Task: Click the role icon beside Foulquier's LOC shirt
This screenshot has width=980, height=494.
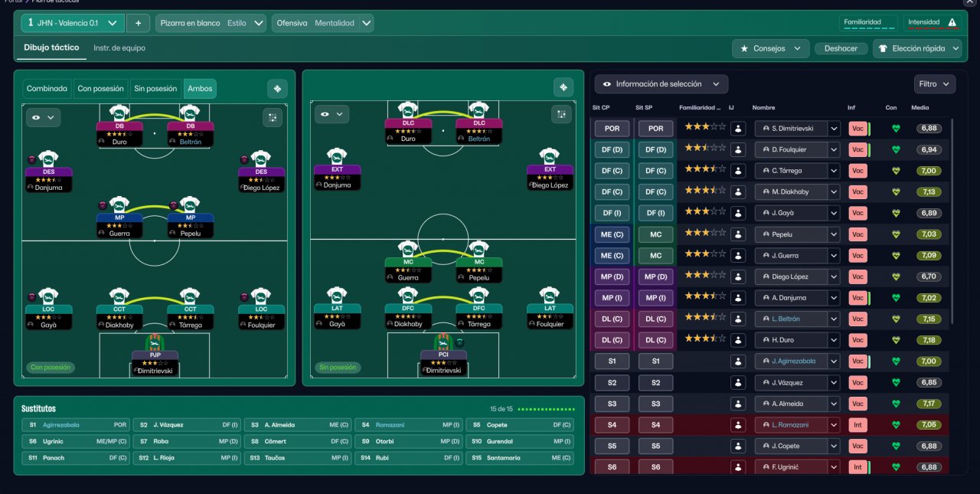Action: [244, 297]
